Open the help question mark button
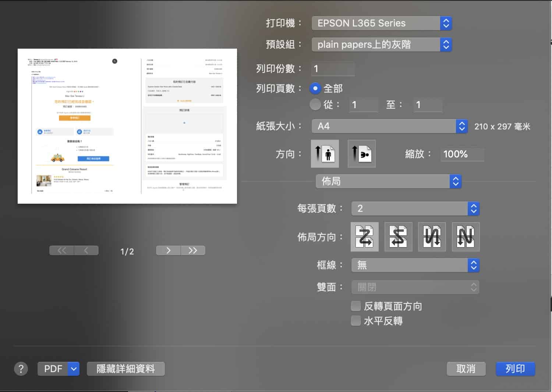The image size is (552, 392). [21, 369]
